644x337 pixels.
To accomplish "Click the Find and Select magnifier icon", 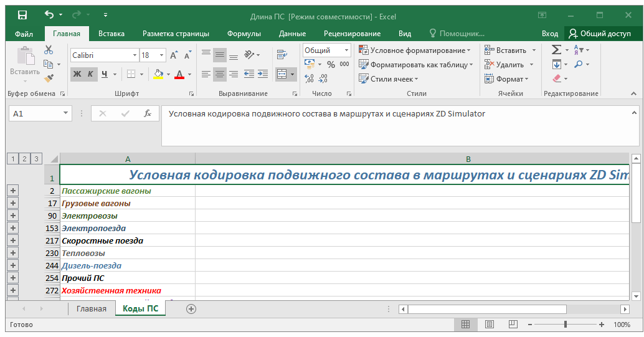I will pos(578,64).
